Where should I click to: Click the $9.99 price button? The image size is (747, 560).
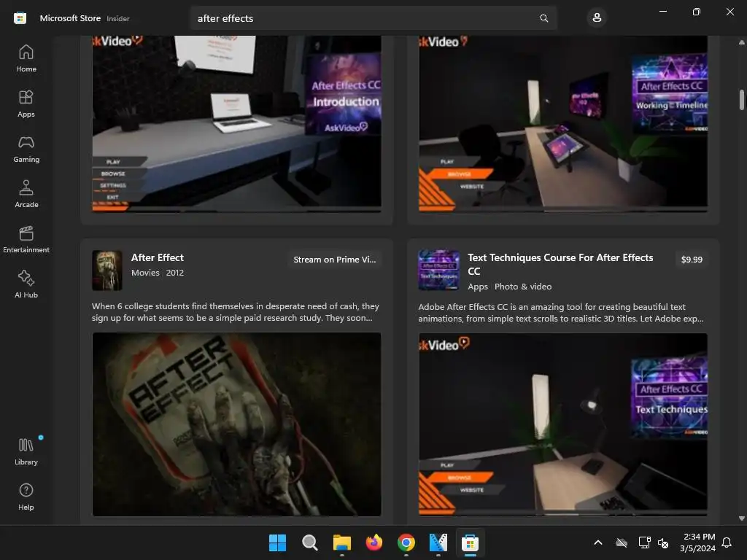pos(692,260)
